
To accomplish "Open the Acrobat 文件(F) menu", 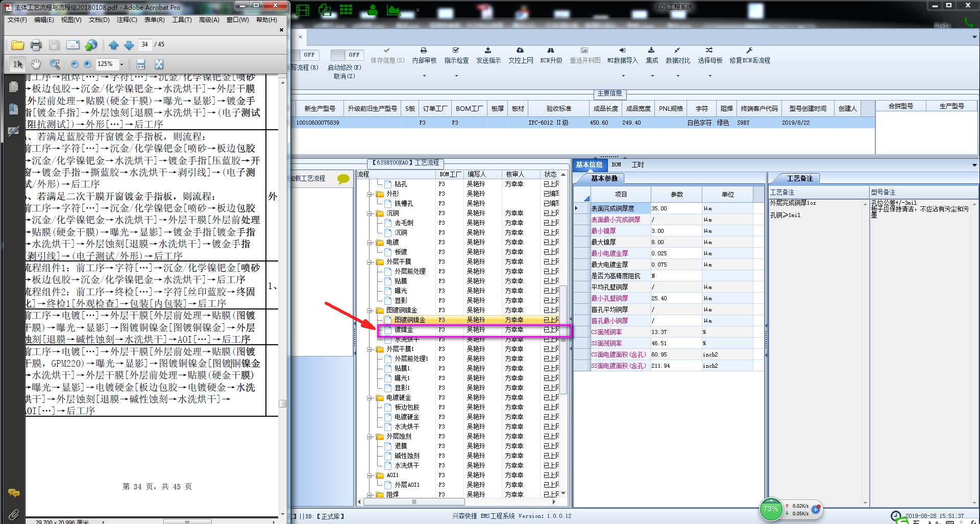I will coord(17,20).
